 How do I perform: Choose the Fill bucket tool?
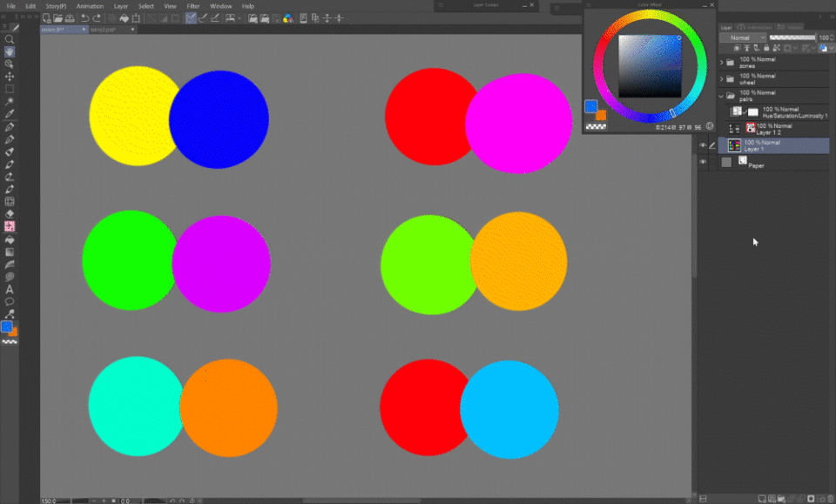(10, 239)
